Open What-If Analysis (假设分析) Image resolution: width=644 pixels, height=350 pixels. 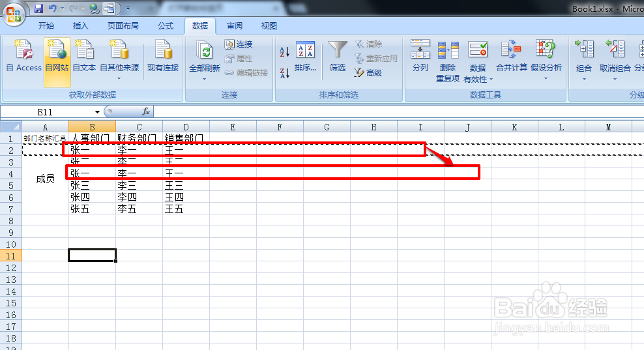point(546,59)
